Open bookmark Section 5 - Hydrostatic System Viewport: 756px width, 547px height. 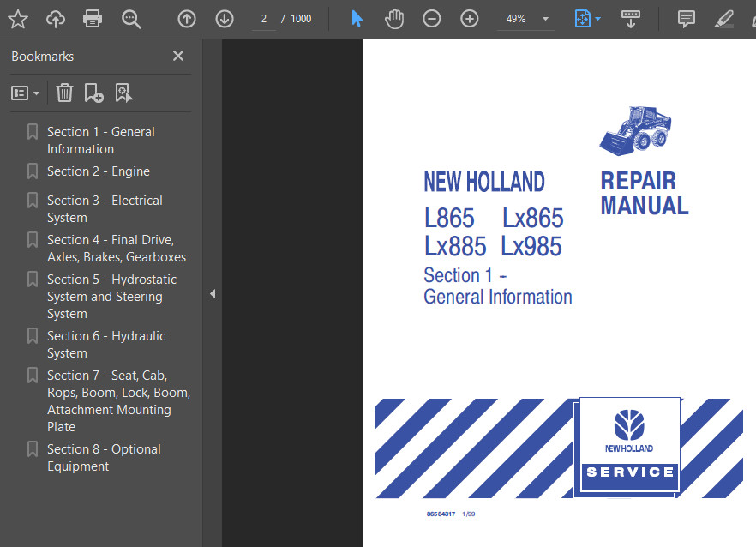[x=111, y=296]
